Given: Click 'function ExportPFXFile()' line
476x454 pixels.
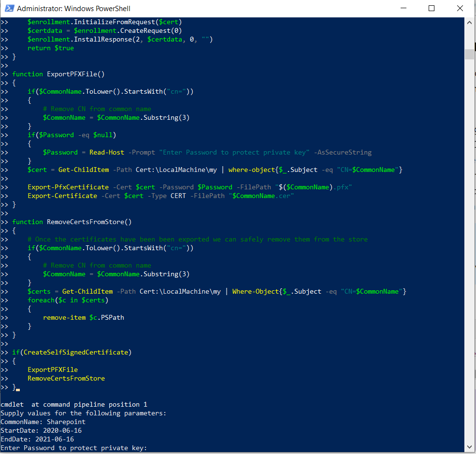Looking at the screenshot, I should (x=58, y=74).
